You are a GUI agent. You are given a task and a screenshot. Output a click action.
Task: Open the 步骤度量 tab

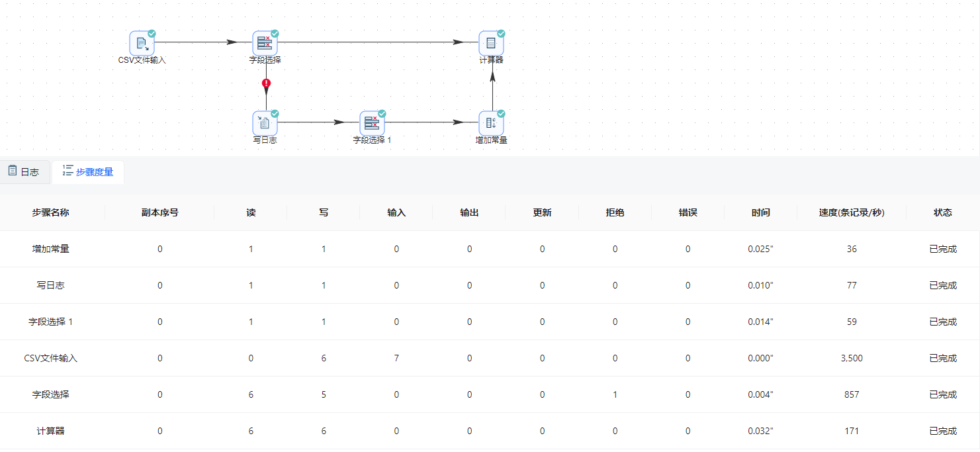click(x=88, y=172)
